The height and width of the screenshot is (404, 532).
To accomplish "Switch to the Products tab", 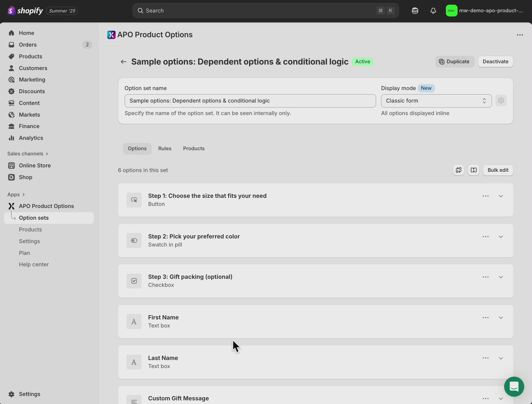I will click(x=194, y=149).
